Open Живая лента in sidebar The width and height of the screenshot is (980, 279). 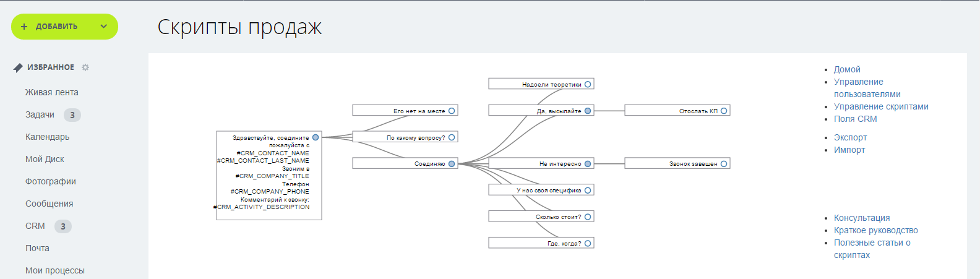pos(52,92)
